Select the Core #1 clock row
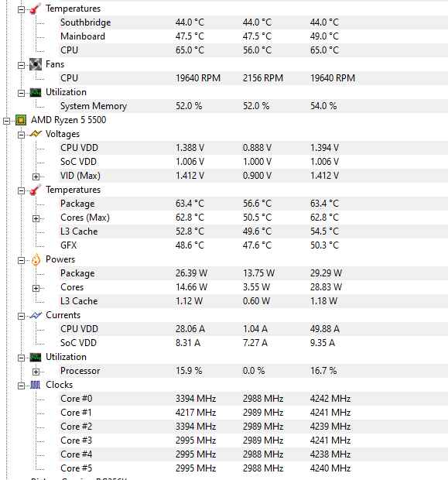Screen dimensions: 448x480 pos(253,413)
